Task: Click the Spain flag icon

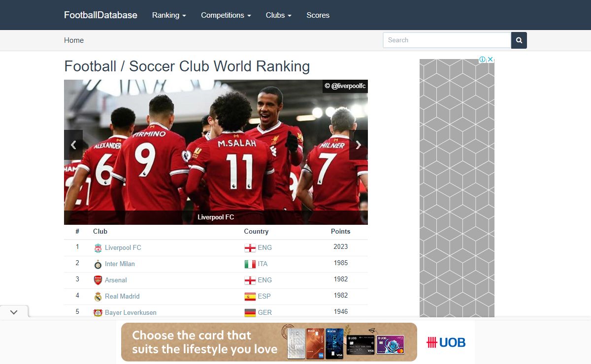Action: pyautogui.click(x=250, y=297)
